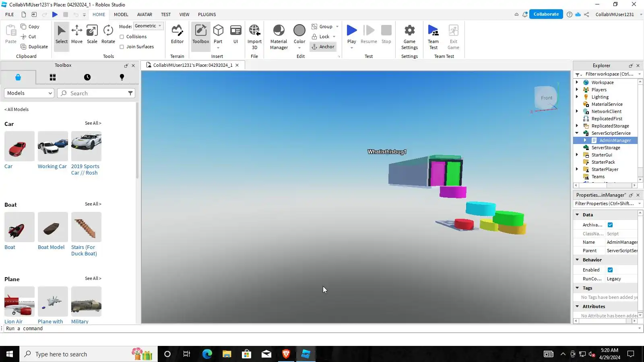
Task: Close the place document tab
Action: pyautogui.click(x=237, y=65)
